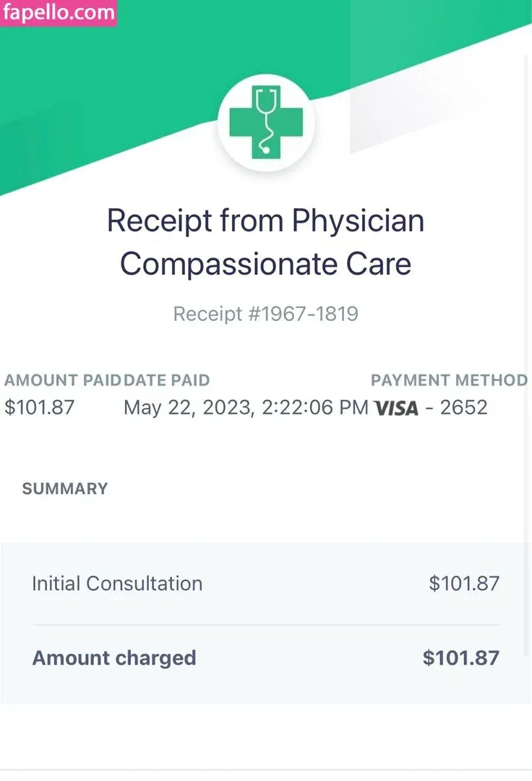Select the May 22, 2023 payment date
This screenshot has height=781, width=532.
[188, 407]
